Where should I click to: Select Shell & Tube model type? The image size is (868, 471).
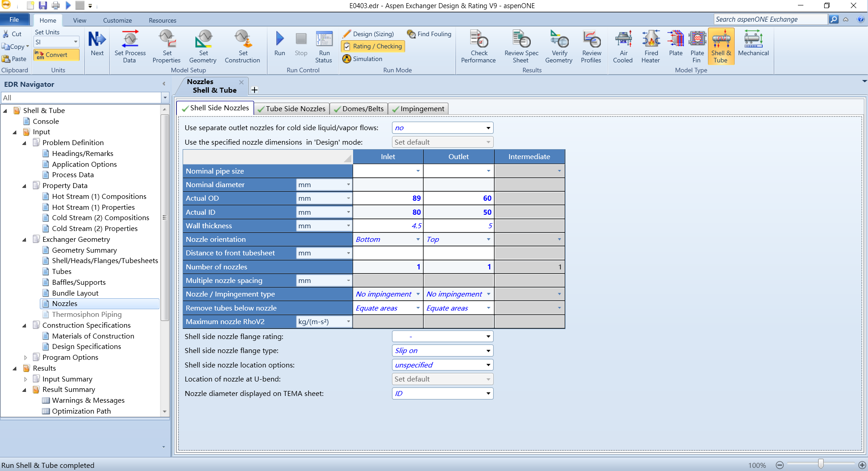(x=721, y=47)
